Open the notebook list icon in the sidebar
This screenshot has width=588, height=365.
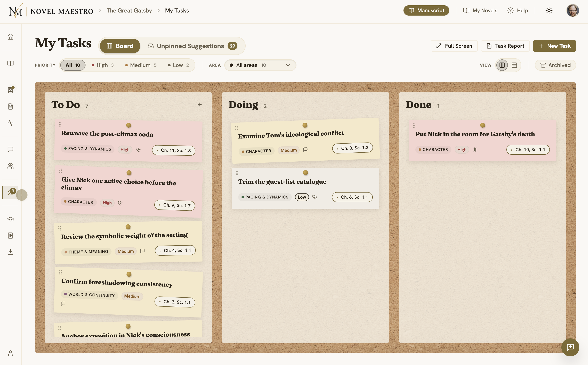(x=10, y=235)
